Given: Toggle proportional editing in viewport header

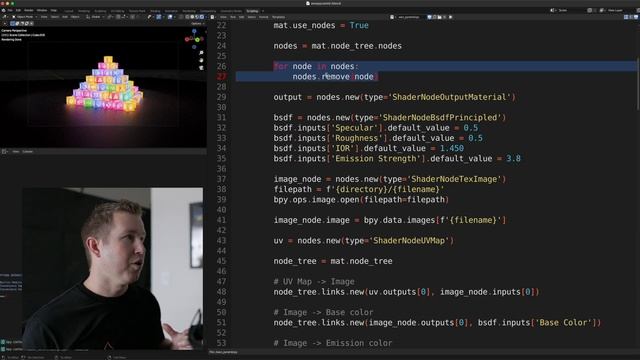Looking at the screenshot, I should click(133, 17).
